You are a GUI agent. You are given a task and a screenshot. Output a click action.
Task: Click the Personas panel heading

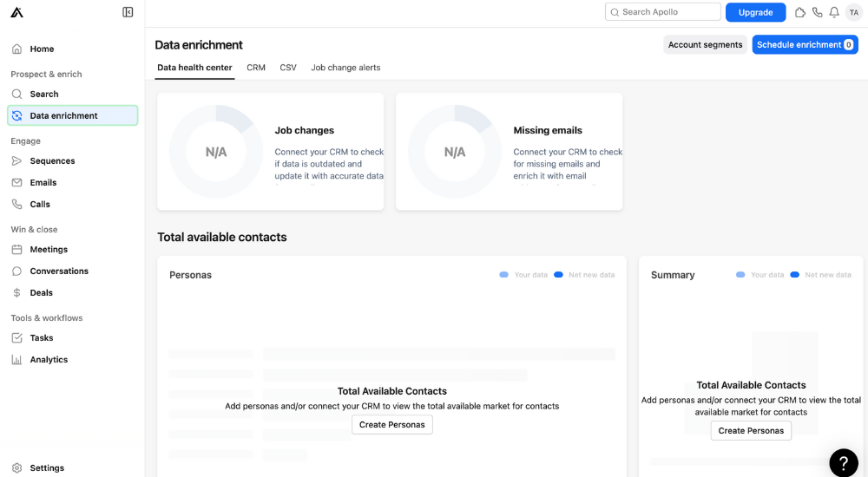pos(190,275)
